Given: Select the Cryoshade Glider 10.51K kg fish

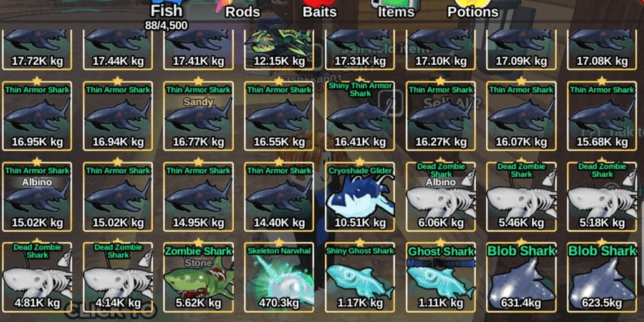Looking at the screenshot, I should [360, 197].
